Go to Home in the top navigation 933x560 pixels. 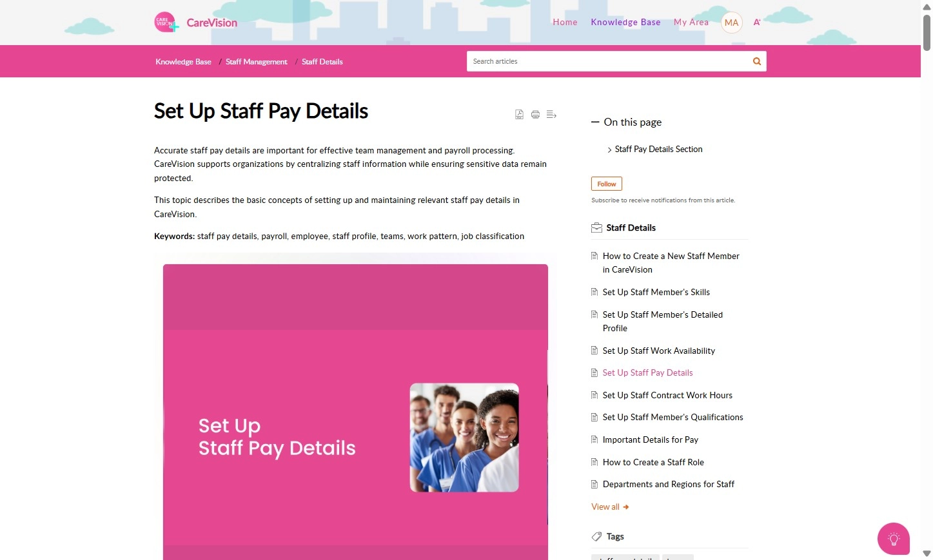(x=565, y=22)
